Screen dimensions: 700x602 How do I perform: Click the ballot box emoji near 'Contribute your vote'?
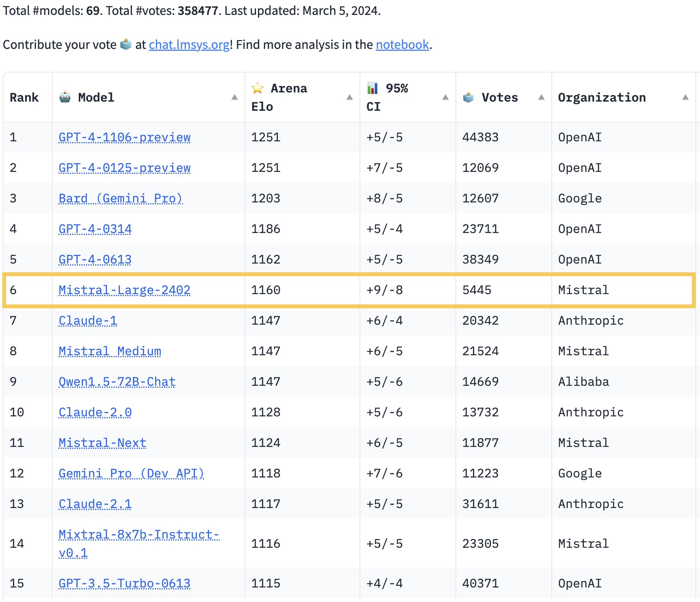click(126, 44)
